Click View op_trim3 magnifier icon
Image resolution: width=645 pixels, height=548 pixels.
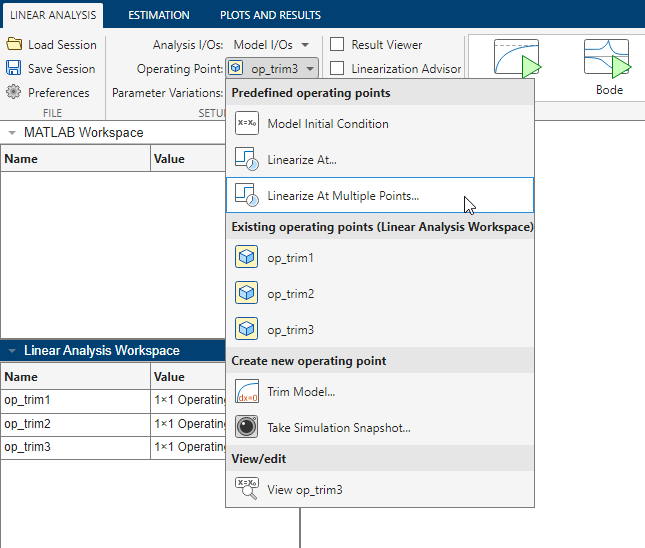click(x=246, y=489)
